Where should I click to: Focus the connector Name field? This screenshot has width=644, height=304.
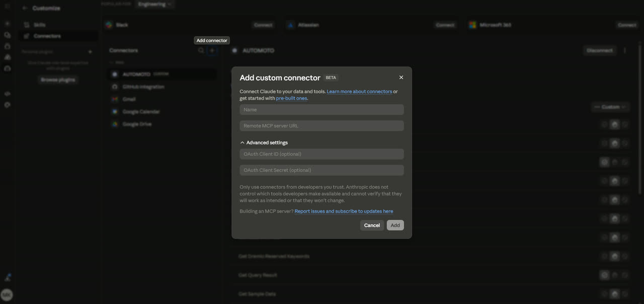321,110
